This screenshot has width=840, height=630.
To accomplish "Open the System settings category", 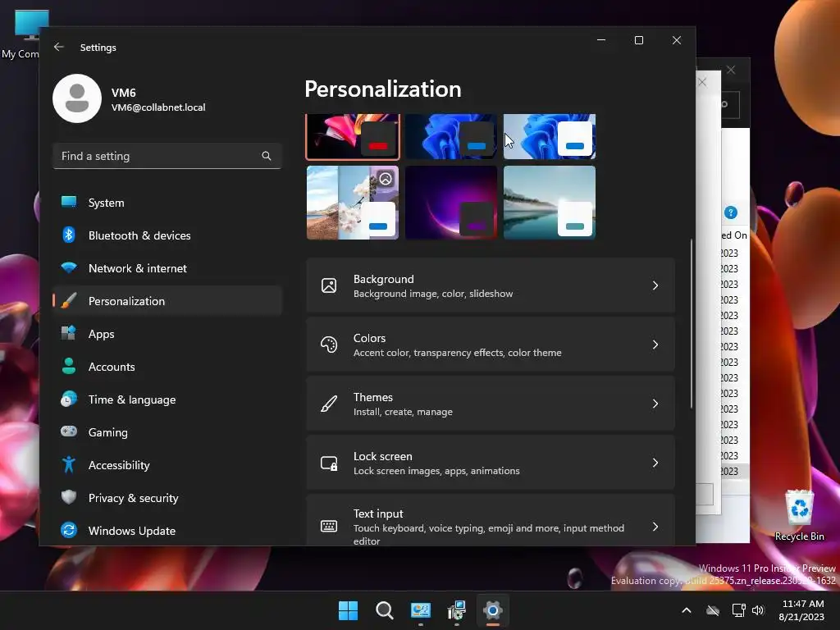I will [167, 203].
